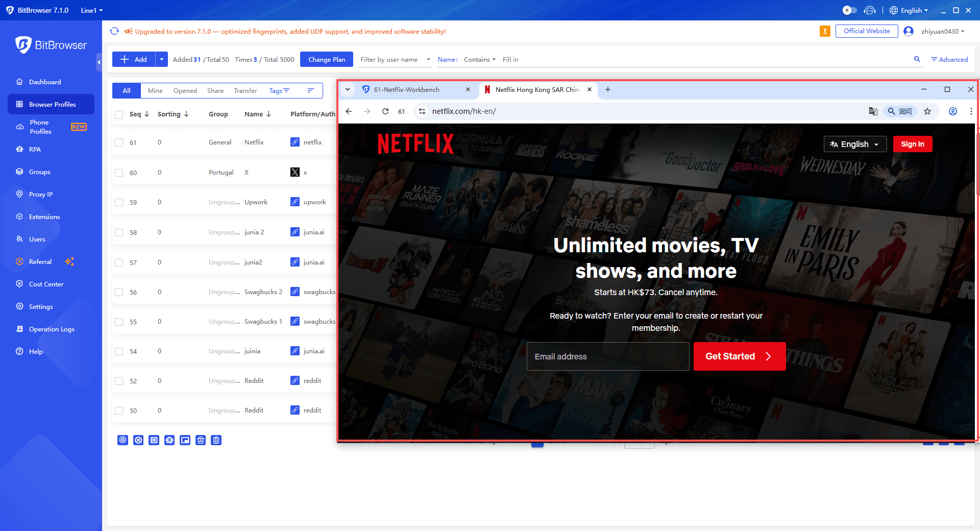Switch to the Opened tab

pos(185,90)
